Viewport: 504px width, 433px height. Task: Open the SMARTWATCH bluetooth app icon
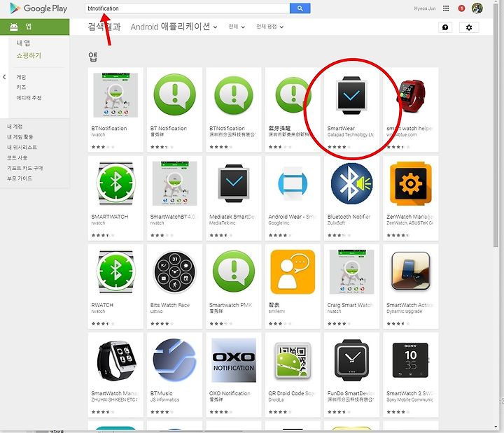(115, 183)
